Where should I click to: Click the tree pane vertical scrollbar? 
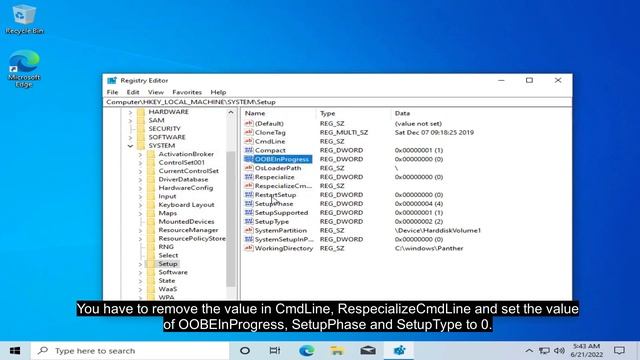[231, 218]
